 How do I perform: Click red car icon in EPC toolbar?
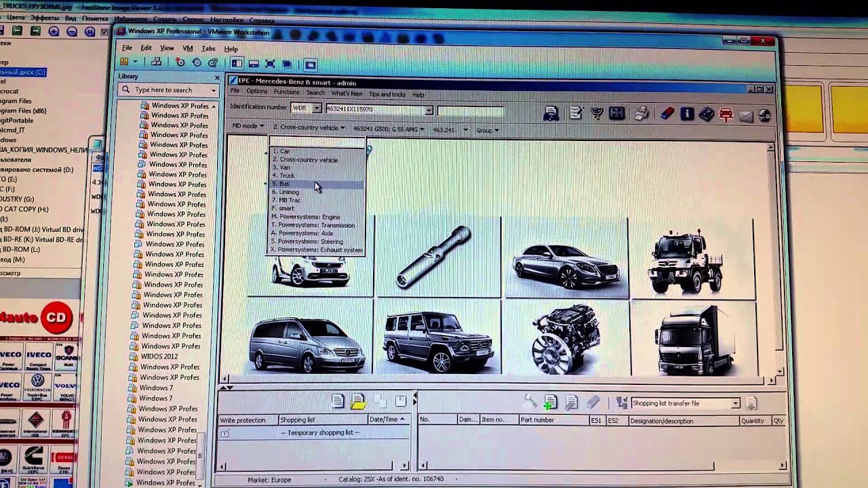(726, 115)
